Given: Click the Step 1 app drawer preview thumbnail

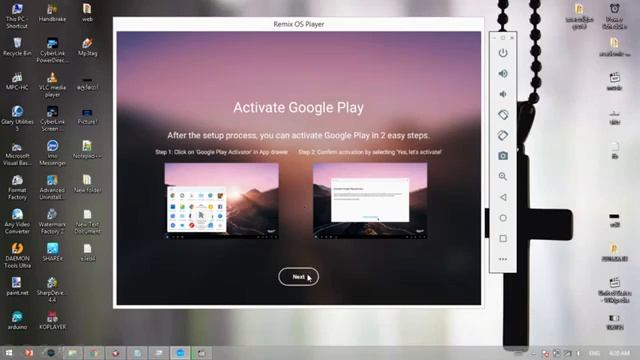Looking at the screenshot, I should pos(222,200).
